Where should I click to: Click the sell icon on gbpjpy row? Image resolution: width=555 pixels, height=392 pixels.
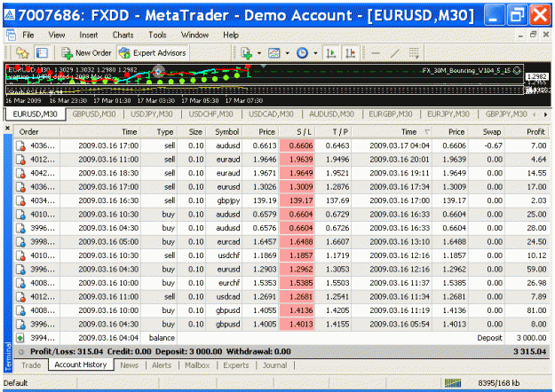pos(21,200)
